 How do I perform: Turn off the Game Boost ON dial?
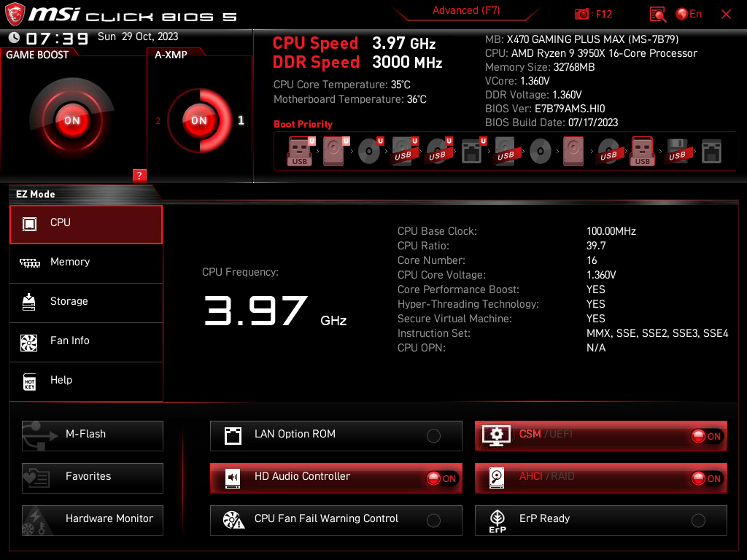click(x=72, y=120)
